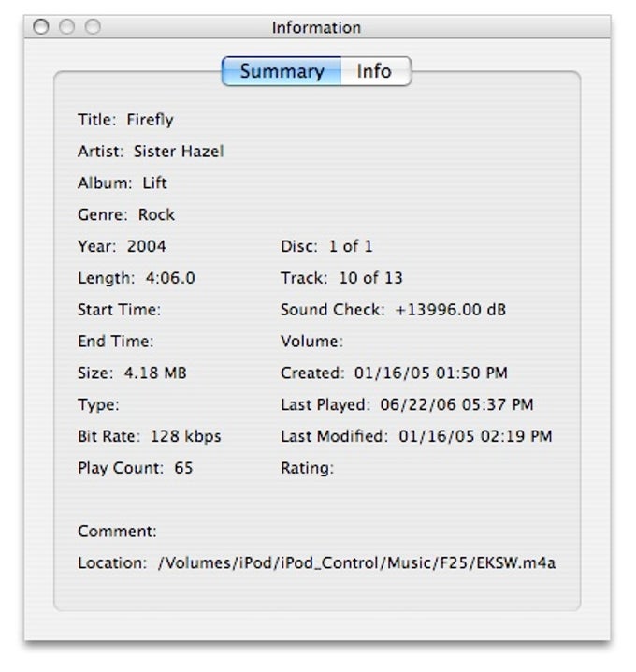Open the Info tab
Image resolution: width=636 pixels, height=672 pixels.
click(376, 71)
